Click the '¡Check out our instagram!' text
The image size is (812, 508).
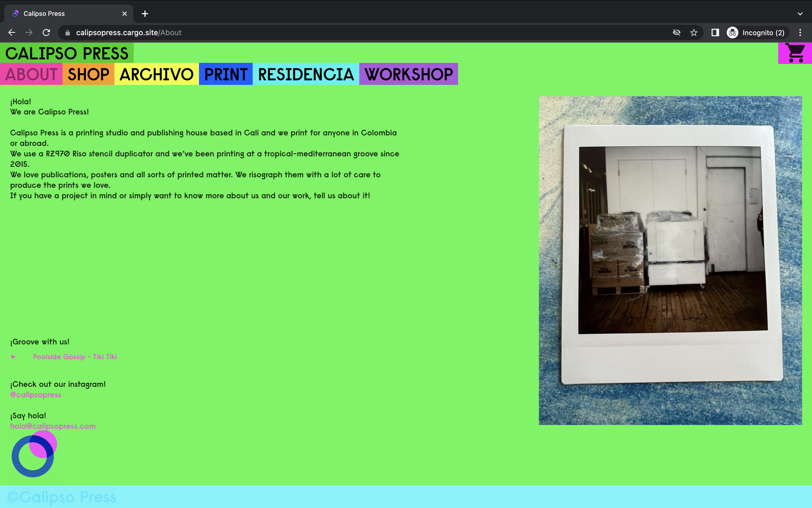(x=58, y=384)
